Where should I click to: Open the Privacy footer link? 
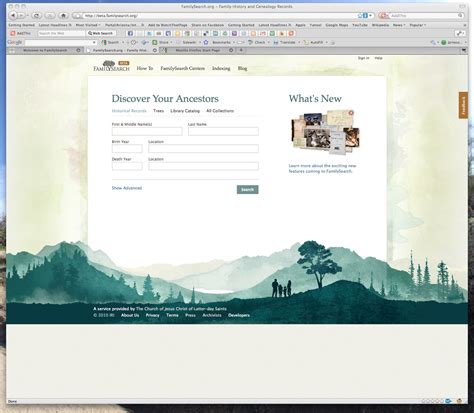click(x=152, y=315)
